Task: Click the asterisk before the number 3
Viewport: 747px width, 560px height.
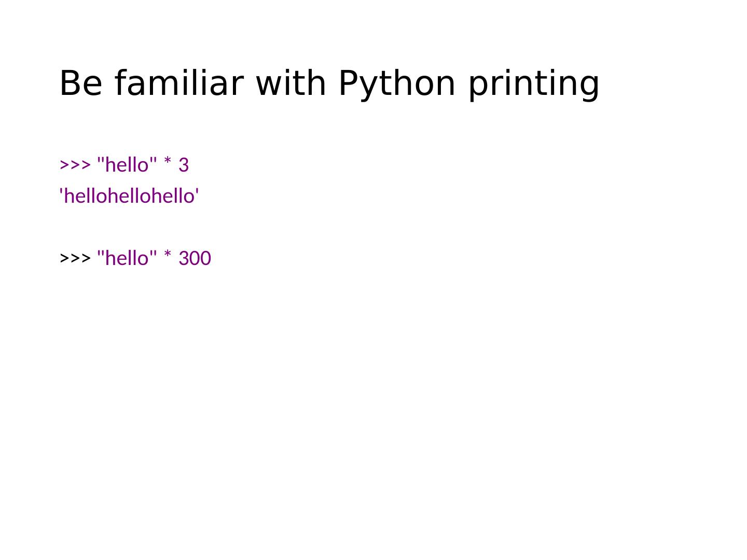Action: point(167,164)
